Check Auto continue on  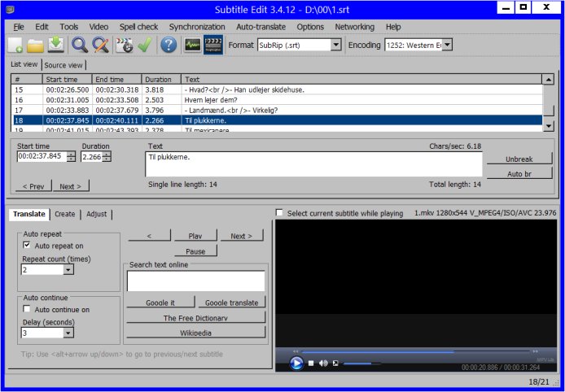[x=27, y=309]
